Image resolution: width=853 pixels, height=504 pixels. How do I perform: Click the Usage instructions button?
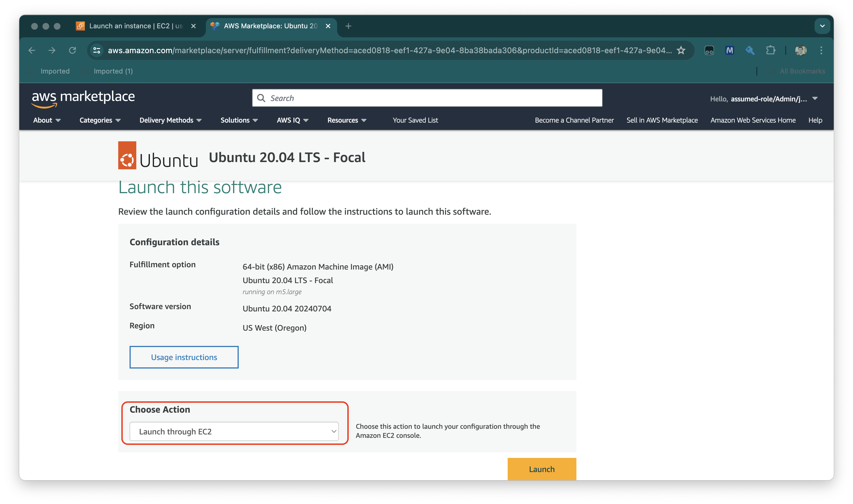tap(184, 357)
